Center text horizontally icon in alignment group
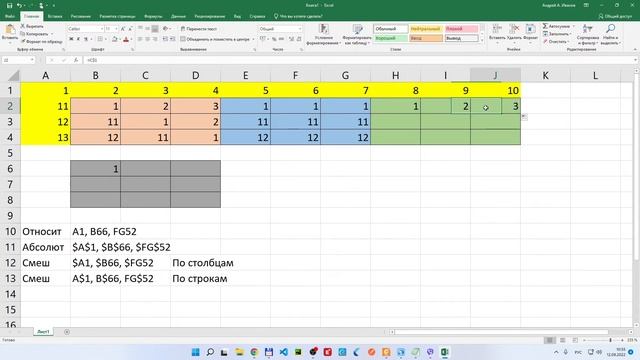The width and height of the screenshot is (640, 360). [147, 39]
